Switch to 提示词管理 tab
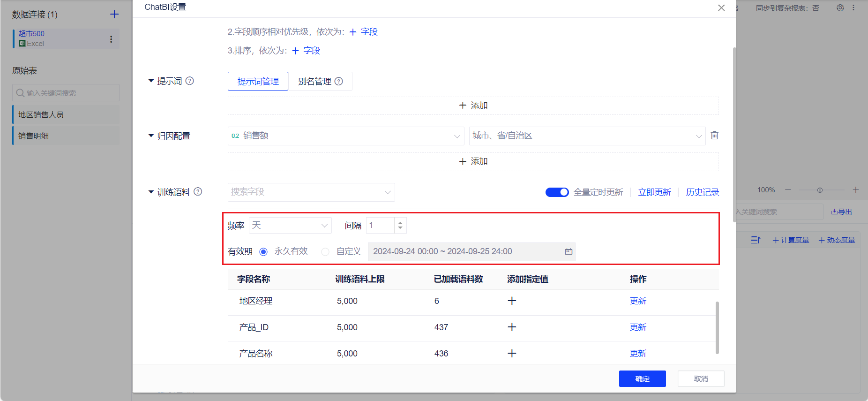 (258, 82)
